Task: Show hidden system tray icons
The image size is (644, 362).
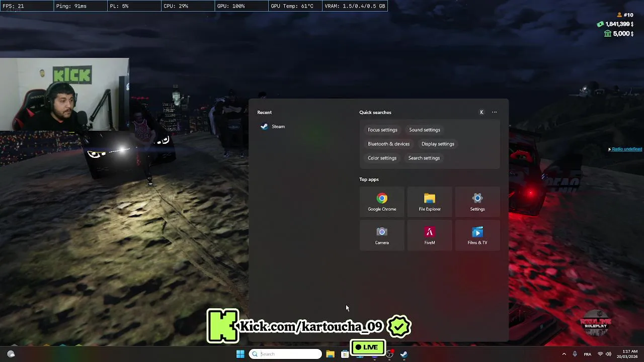Action: point(564,354)
